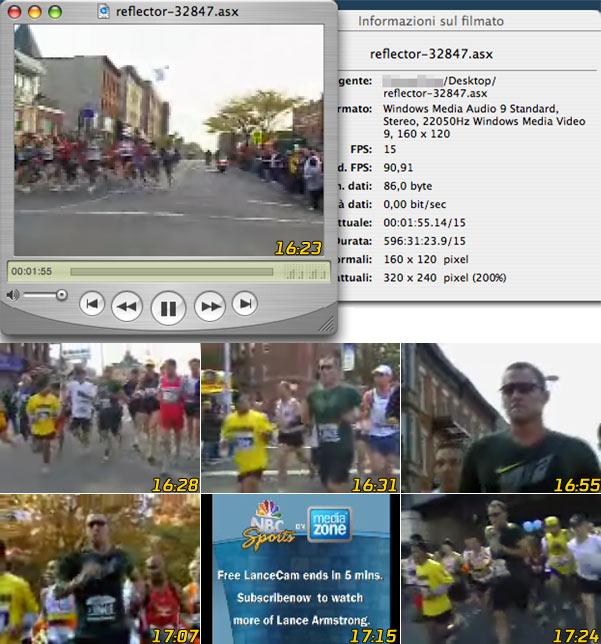Open the thumbnail stamped 17:24

point(501,569)
